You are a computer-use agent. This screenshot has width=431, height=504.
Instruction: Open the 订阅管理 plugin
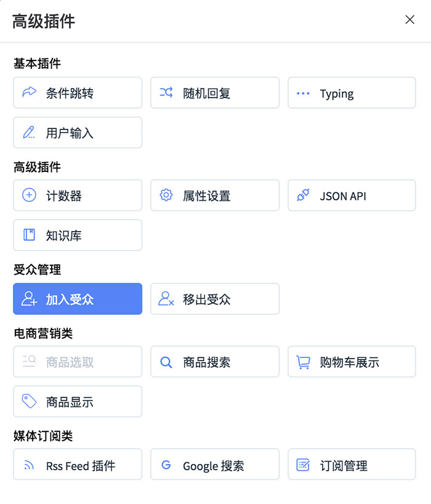[x=352, y=464]
